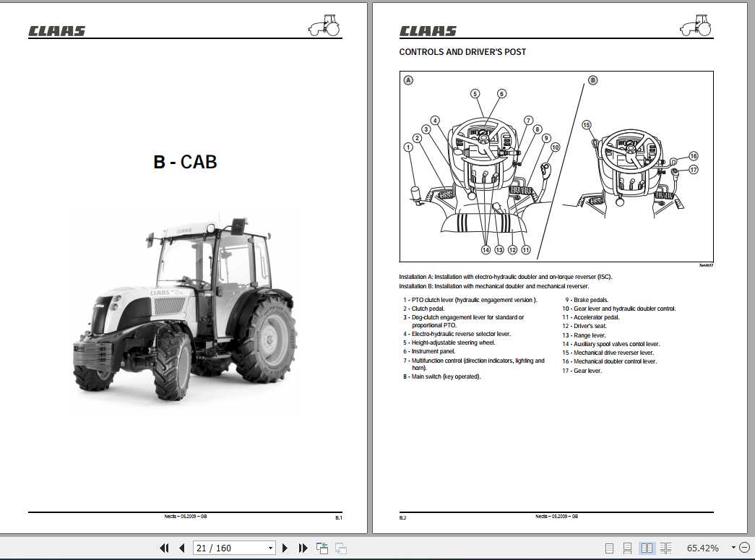Go forward to the next view

340,548
